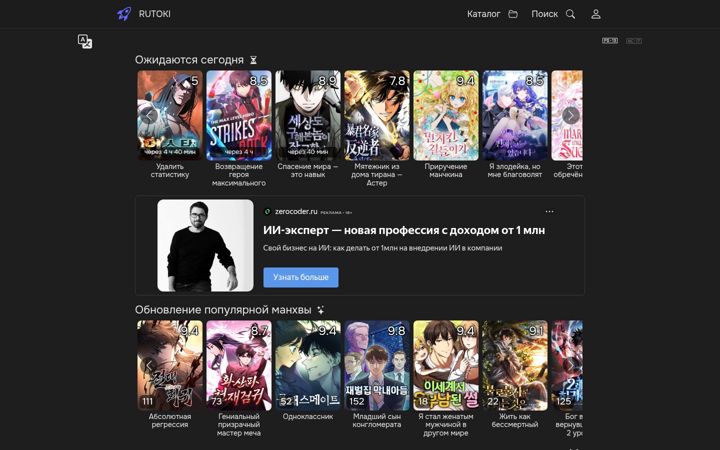Open Мятежник из дома тирана — Астер title

point(377,174)
